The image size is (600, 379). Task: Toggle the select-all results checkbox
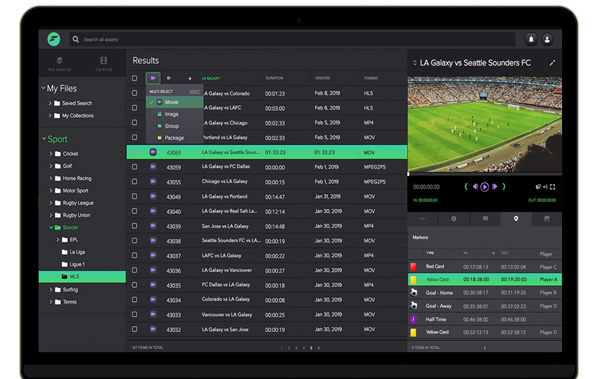(x=134, y=78)
